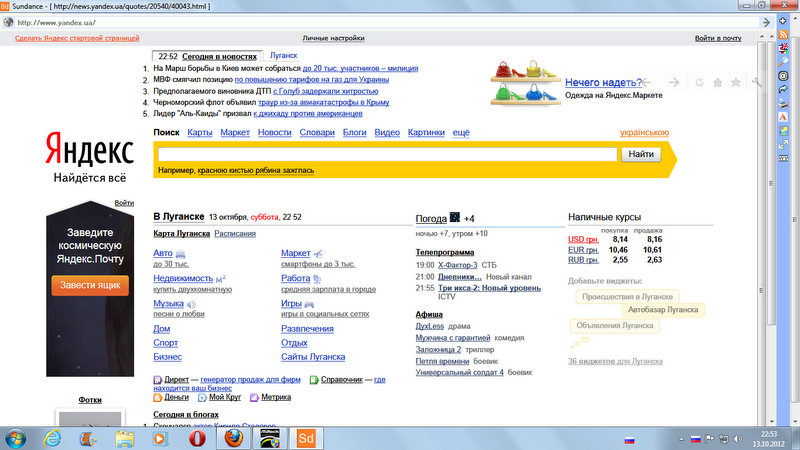Expand the ещё services list

click(x=461, y=132)
